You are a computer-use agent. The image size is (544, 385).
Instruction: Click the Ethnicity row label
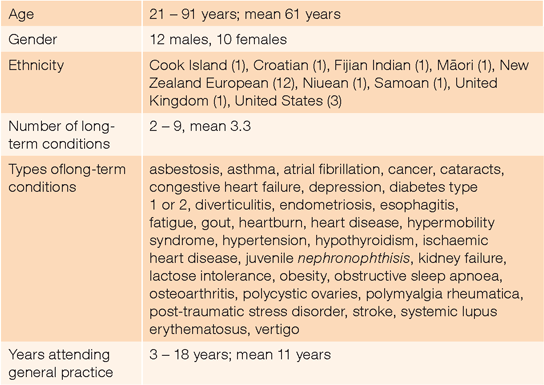tap(36, 66)
